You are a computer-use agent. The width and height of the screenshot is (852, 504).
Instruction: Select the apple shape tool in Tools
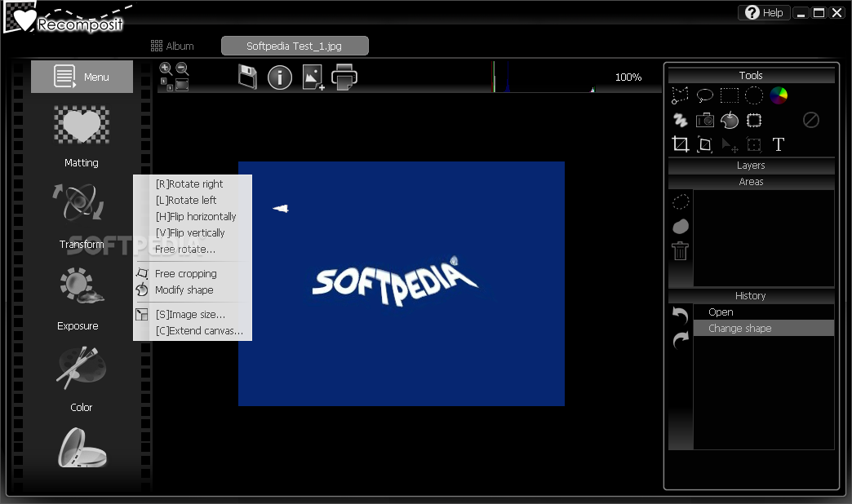pyautogui.click(x=730, y=120)
